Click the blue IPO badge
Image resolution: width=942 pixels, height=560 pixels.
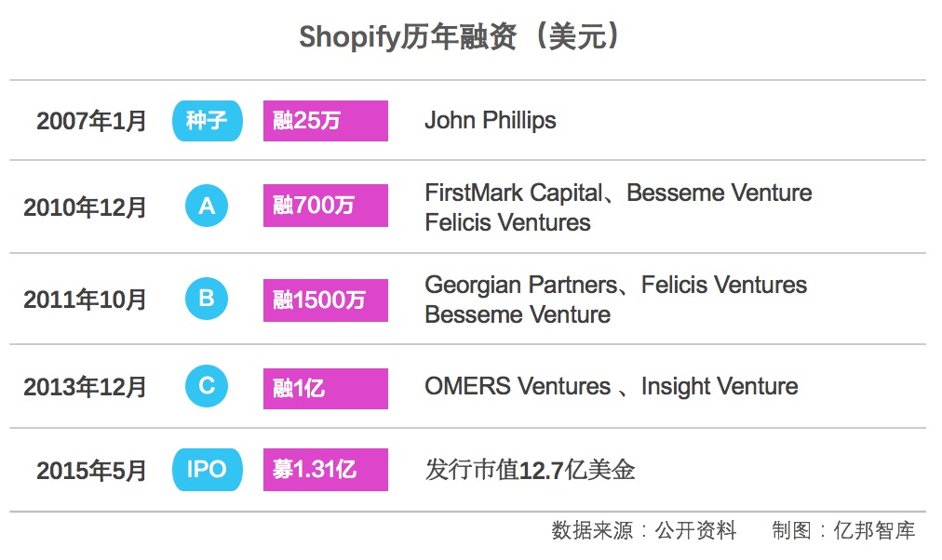pos(207,469)
